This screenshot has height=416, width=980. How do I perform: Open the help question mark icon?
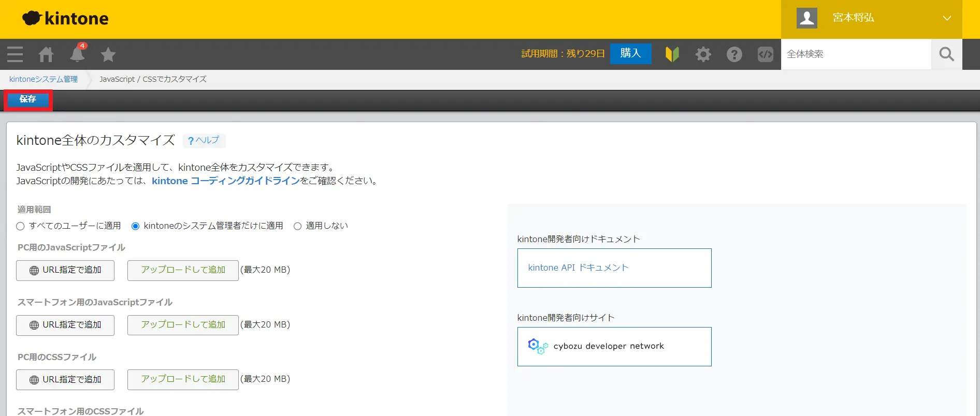pos(734,54)
